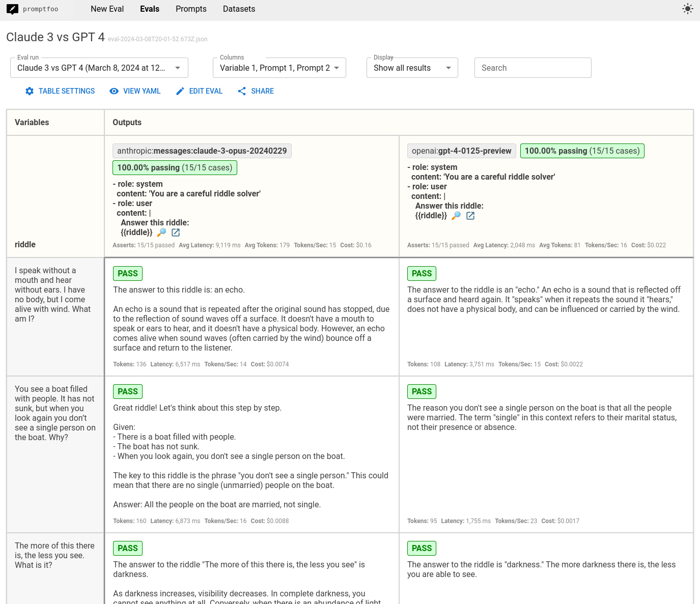Click the View YAML eye icon
This screenshot has height=604, width=700.
pyautogui.click(x=114, y=91)
